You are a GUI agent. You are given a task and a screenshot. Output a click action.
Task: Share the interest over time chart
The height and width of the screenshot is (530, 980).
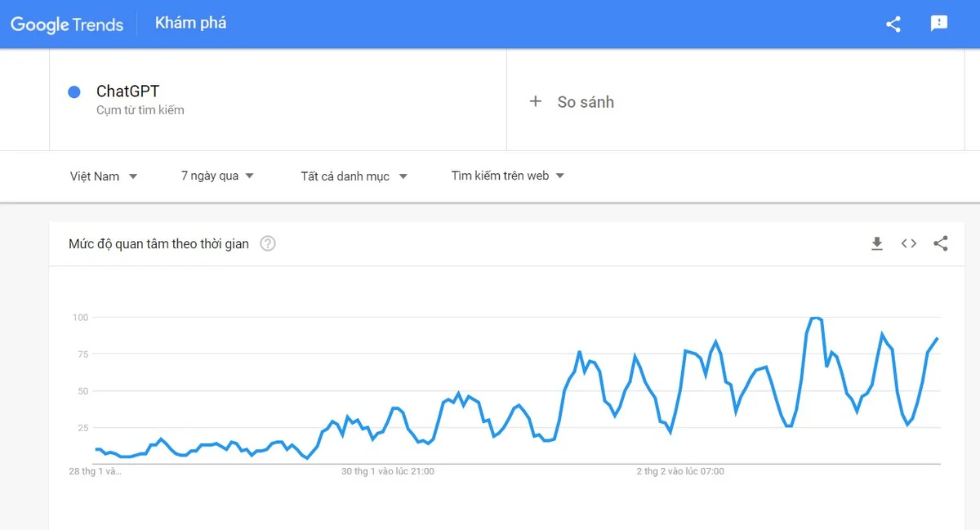point(941,243)
